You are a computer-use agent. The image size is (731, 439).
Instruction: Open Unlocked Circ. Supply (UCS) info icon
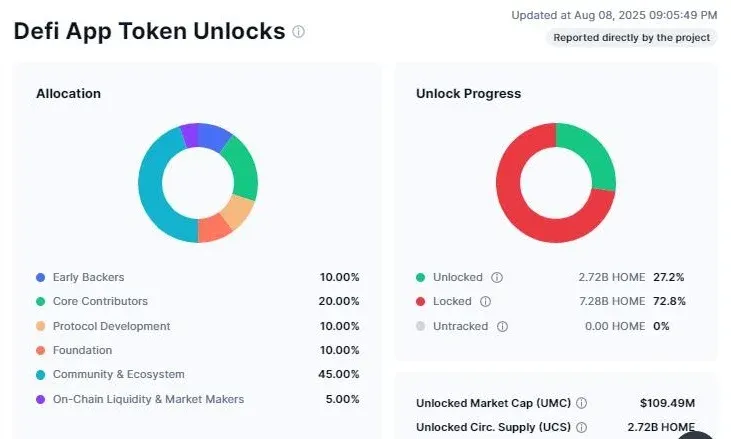[581, 427]
